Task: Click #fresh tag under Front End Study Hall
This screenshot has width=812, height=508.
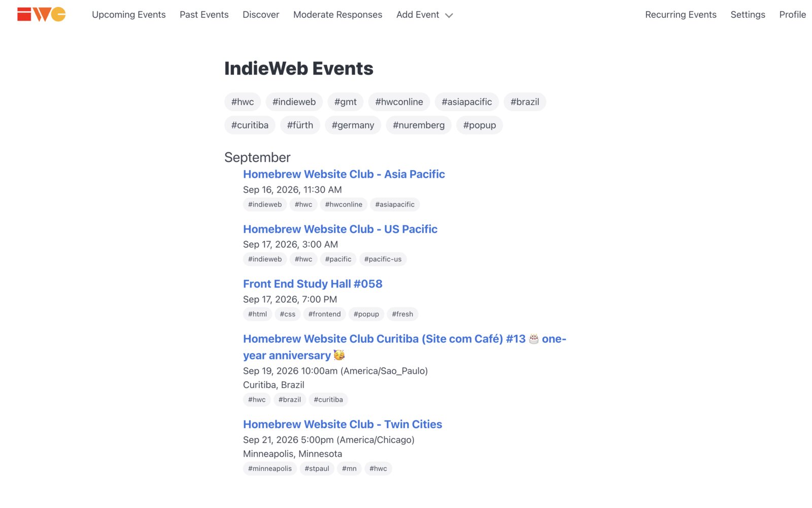Action: (402, 314)
